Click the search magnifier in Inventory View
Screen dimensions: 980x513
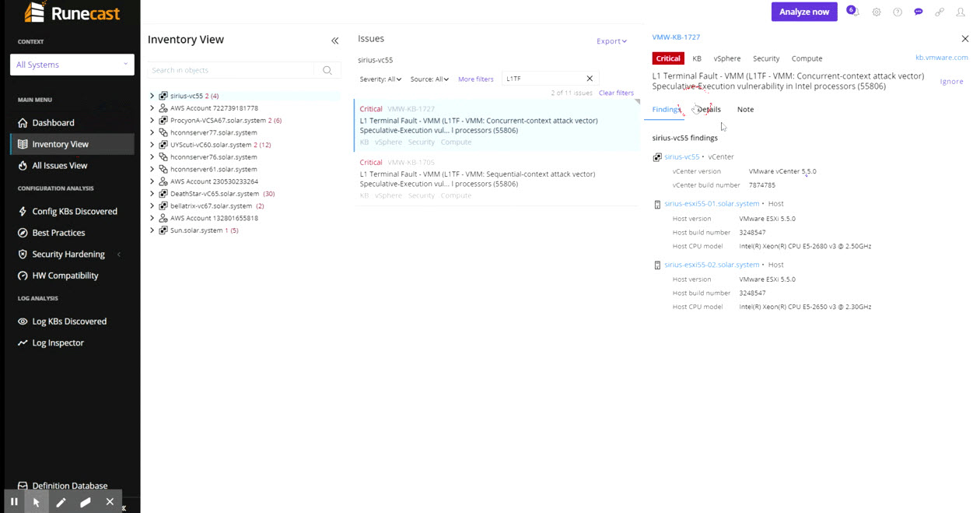coord(327,70)
